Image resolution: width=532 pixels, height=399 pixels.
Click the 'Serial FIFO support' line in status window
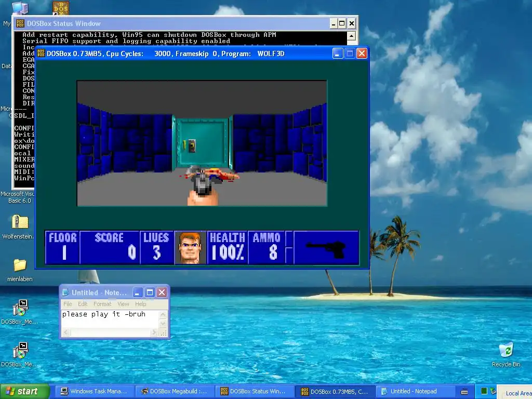(126, 41)
